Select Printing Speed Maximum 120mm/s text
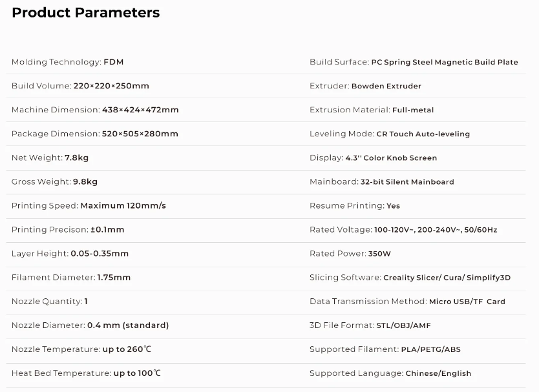Image resolution: width=539 pixels, height=392 pixels. tap(89, 205)
